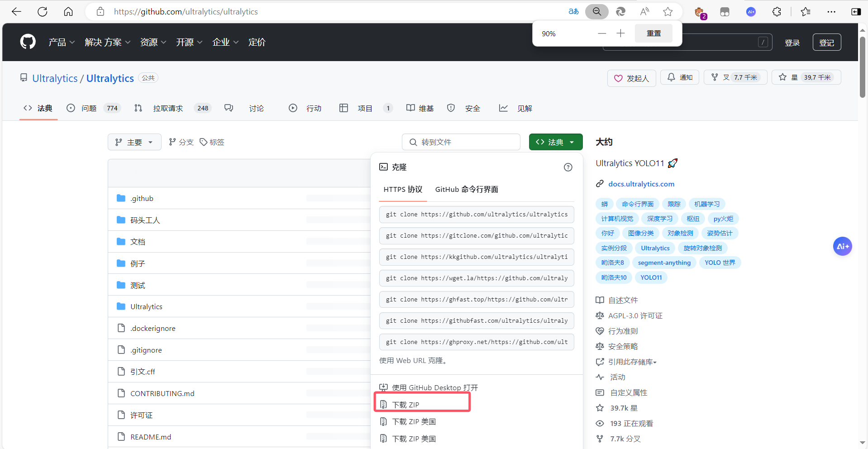Click the 通知 notifications button
Image resolution: width=868 pixels, height=449 pixels.
[680, 77]
